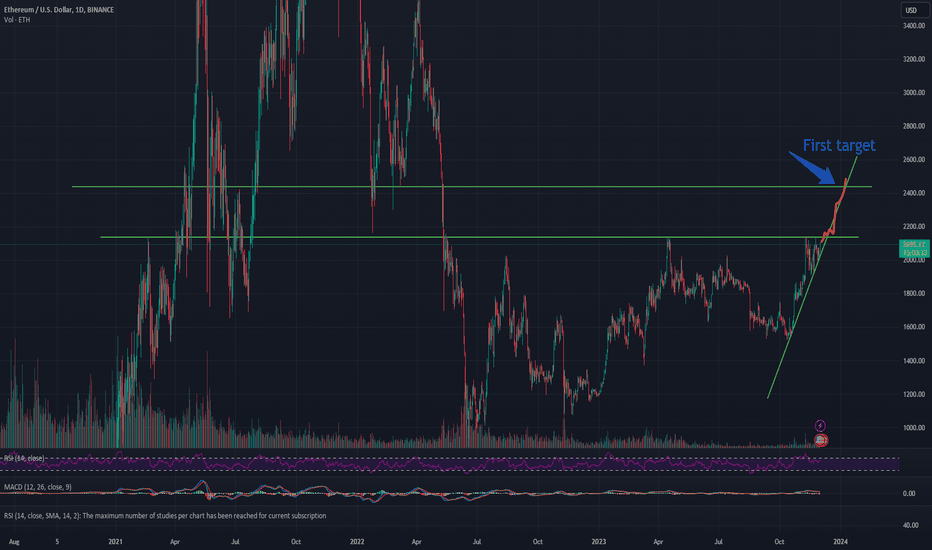Select the MACD (12, 26, close, 9) label

click(x=37, y=487)
